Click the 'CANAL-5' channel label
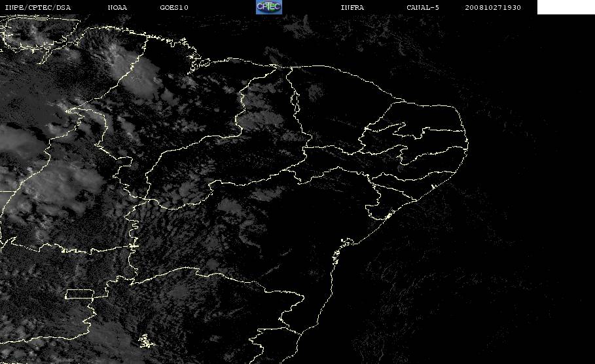This screenshot has width=595, height=364. click(x=423, y=7)
